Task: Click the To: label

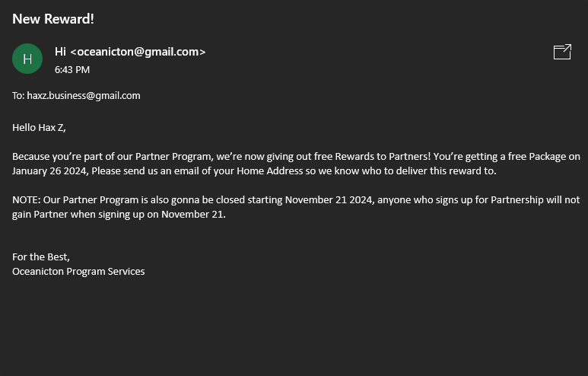Action: [18, 95]
